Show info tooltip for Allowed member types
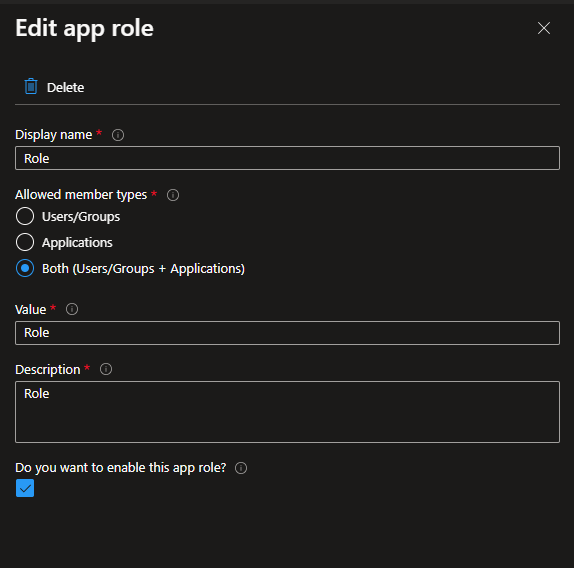The image size is (574, 568). tap(173, 195)
